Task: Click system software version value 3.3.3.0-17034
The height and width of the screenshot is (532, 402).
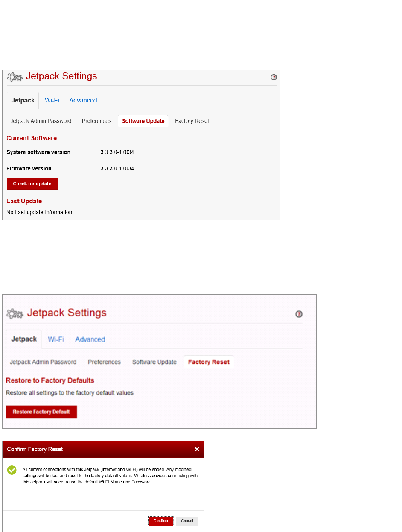Action: (x=117, y=152)
